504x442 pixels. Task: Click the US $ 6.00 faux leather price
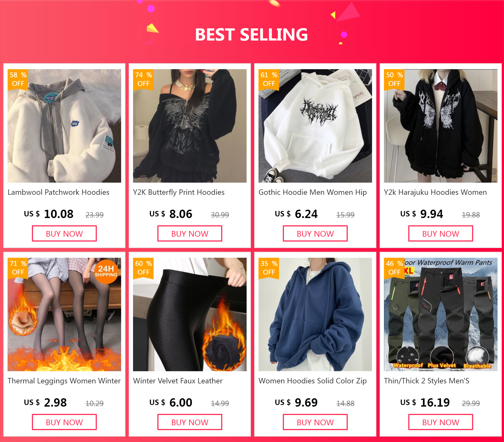171,403
